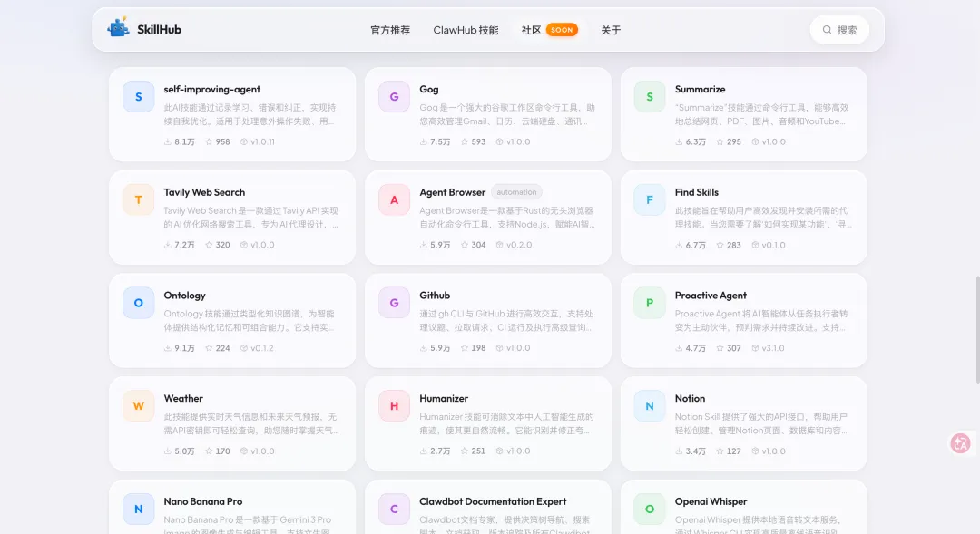
Task: Open the Weather W avatar icon
Action: pos(139,406)
